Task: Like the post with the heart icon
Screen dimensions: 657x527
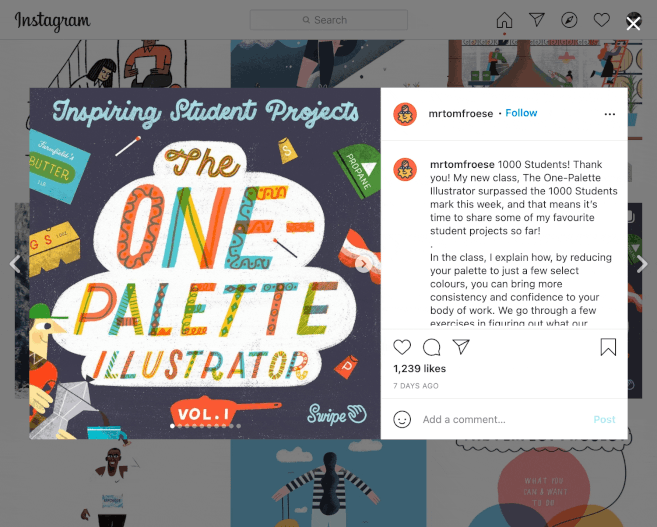Action: click(x=402, y=347)
